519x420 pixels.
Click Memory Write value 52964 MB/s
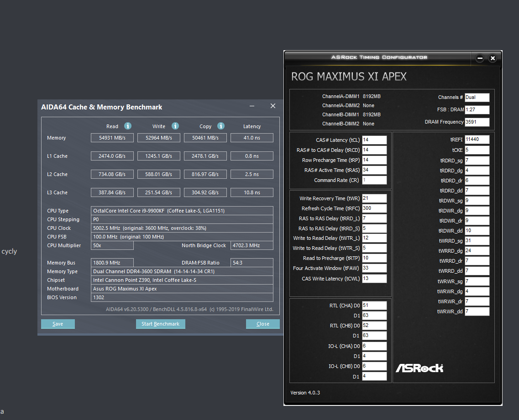[159, 138]
